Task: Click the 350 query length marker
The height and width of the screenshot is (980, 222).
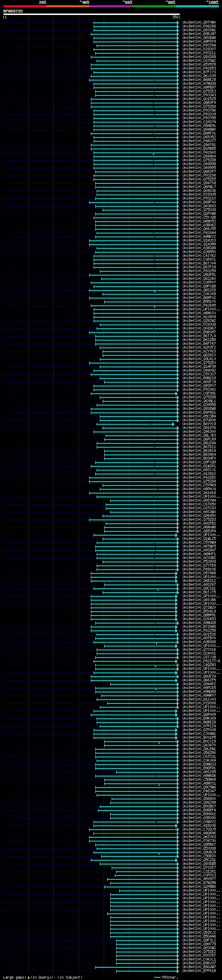Action: (175, 17)
